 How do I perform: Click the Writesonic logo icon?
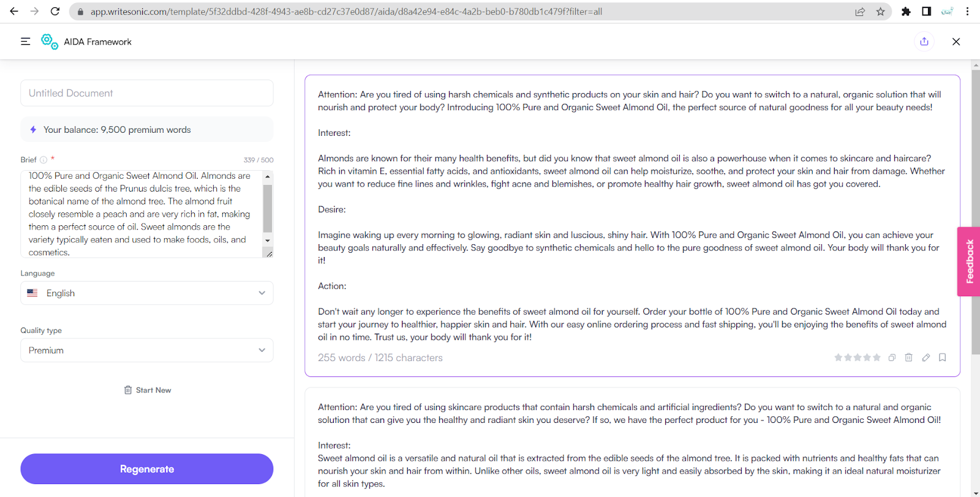49,42
